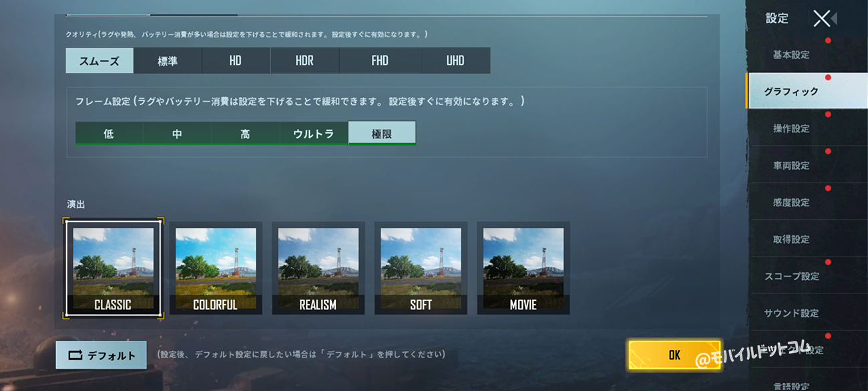Open the 基本設定 tab in the sidebar
Image resolution: width=868 pixels, height=391 pixels.
(x=791, y=55)
